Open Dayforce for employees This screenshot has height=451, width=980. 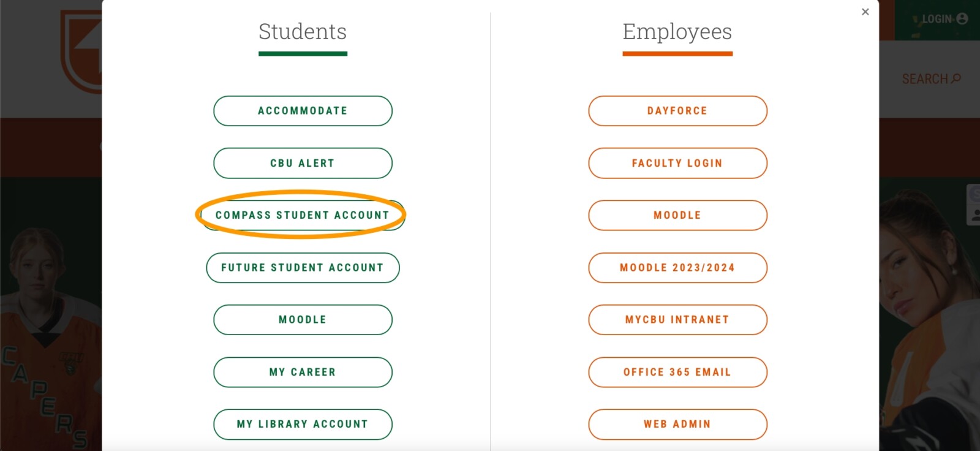coord(677,111)
